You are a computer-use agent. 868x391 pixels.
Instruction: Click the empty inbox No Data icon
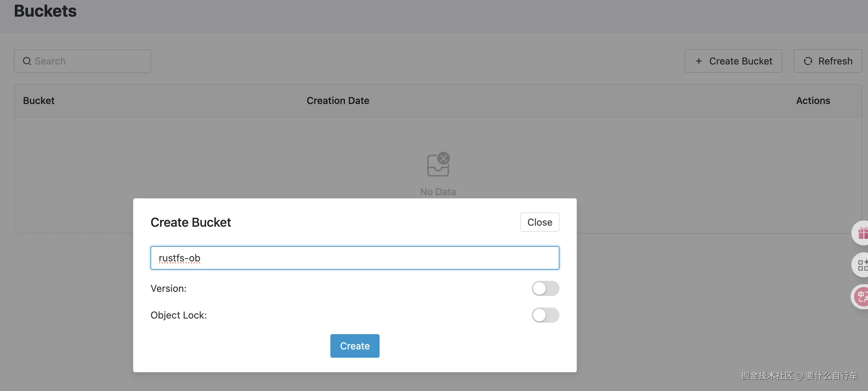point(438,164)
